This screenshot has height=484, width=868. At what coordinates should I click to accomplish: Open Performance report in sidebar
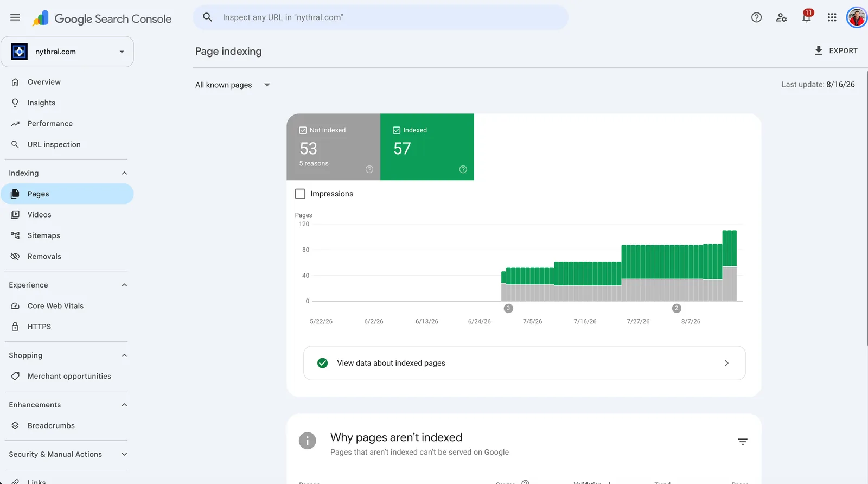pyautogui.click(x=67, y=124)
